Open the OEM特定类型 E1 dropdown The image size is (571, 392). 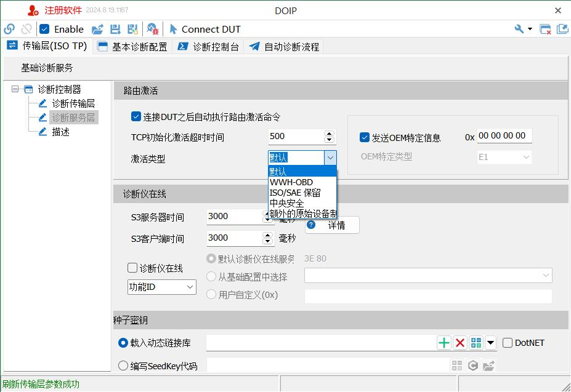click(x=504, y=157)
